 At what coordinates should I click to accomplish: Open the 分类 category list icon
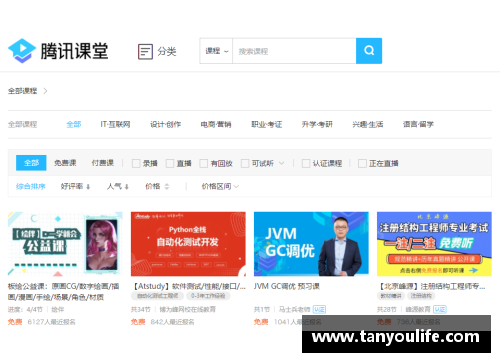(x=145, y=52)
